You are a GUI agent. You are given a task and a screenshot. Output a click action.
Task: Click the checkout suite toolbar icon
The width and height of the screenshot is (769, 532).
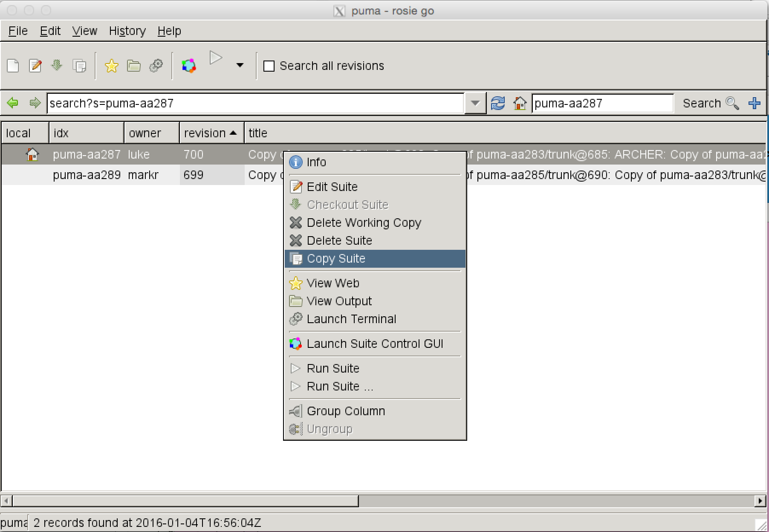57,66
